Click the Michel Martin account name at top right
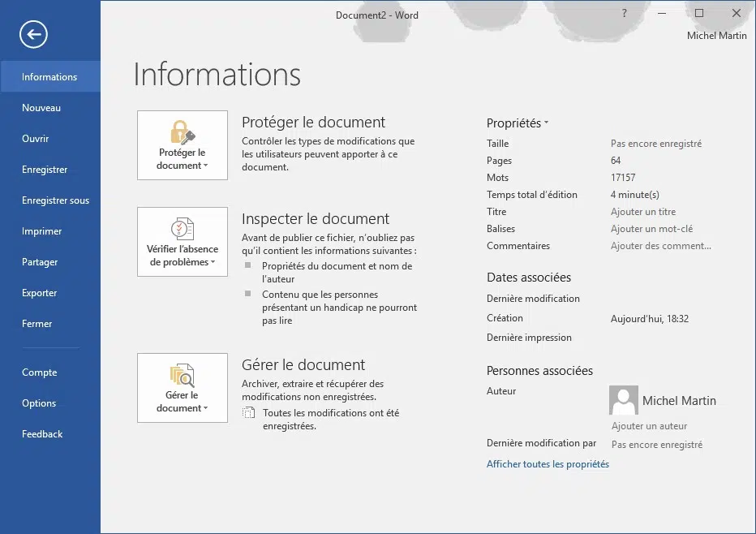 (716, 36)
